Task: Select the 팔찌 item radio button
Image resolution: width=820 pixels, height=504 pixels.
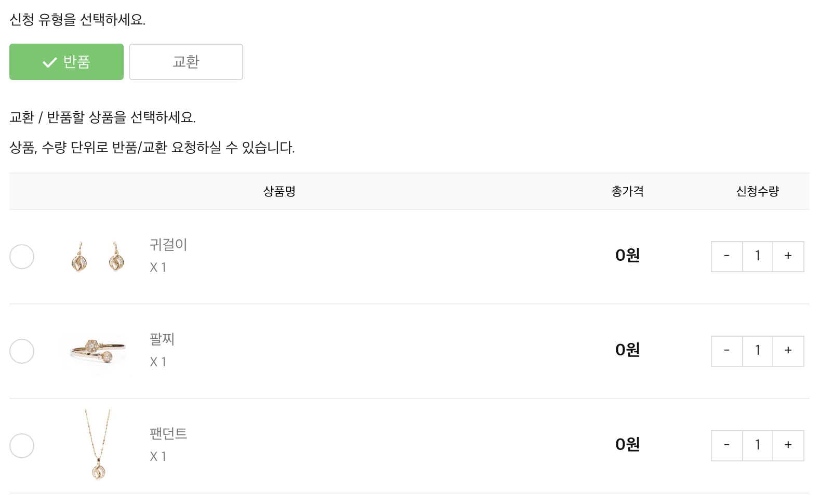Action: tap(22, 351)
